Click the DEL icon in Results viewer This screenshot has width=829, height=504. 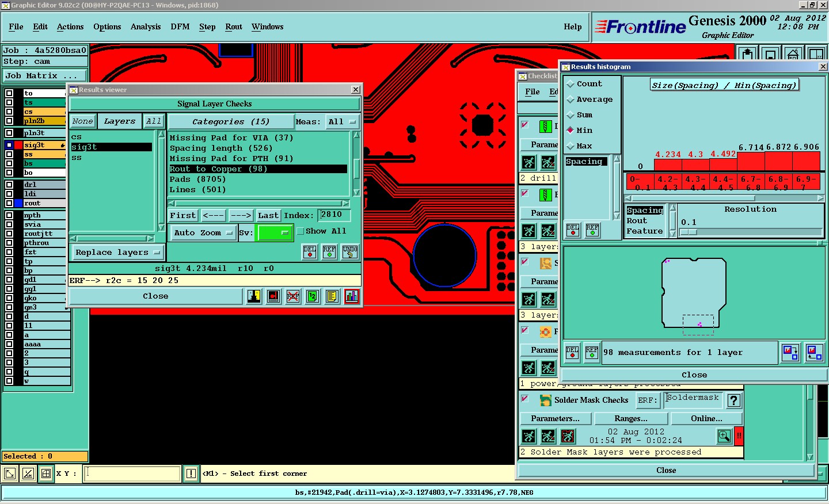pyautogui.click(x=310, y=252)
